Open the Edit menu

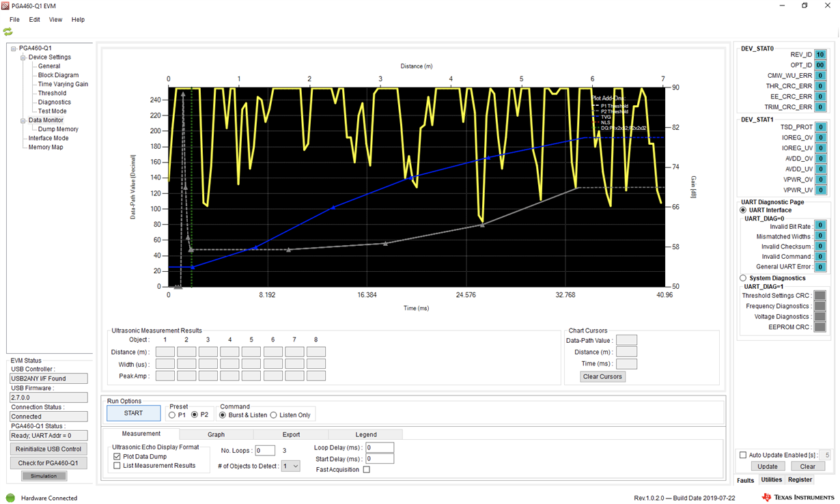[x=34, y=20]
